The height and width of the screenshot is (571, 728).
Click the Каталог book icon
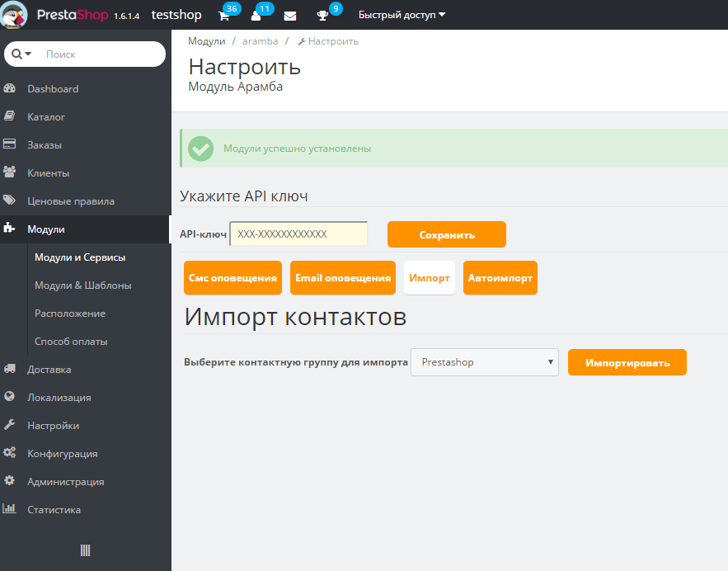(x=9, y=116)
